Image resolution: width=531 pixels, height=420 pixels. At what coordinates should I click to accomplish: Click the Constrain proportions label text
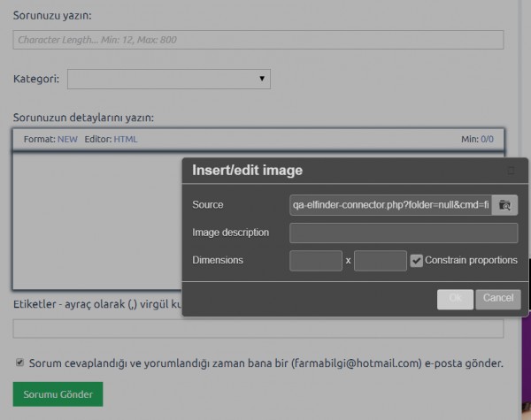pos(471,260)
